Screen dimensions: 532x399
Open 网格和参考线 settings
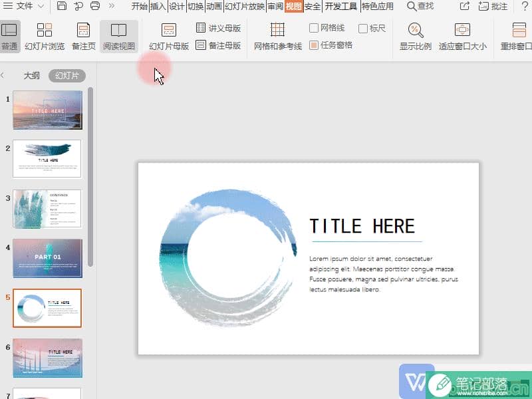coord(278,37)
